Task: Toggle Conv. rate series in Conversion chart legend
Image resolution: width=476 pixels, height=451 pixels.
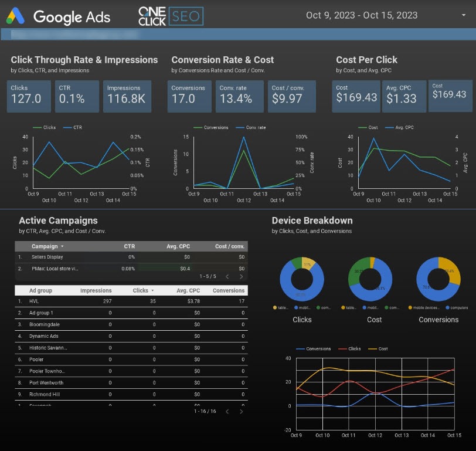Action: pyautogui.click(x=250, y=127)
